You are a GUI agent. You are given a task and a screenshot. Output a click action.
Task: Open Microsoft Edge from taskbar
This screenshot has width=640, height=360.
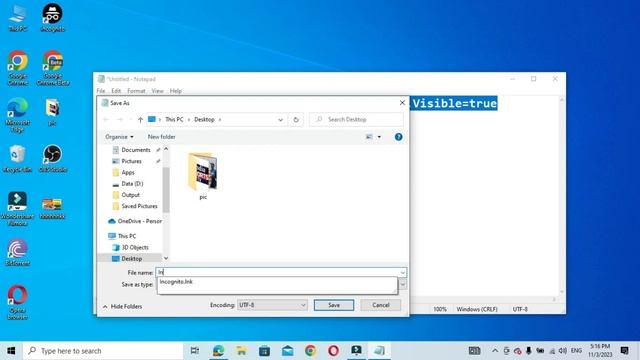(218, 351)
